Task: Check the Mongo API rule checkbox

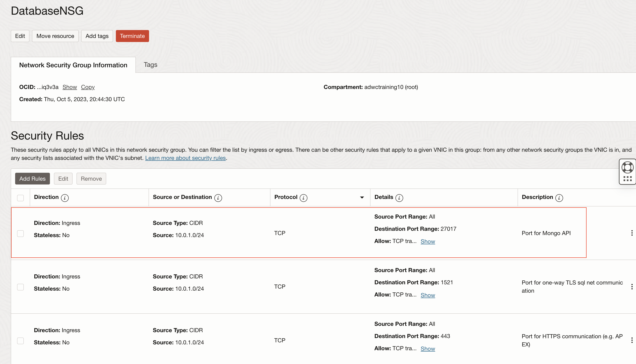Action: (x=21, y=233)
